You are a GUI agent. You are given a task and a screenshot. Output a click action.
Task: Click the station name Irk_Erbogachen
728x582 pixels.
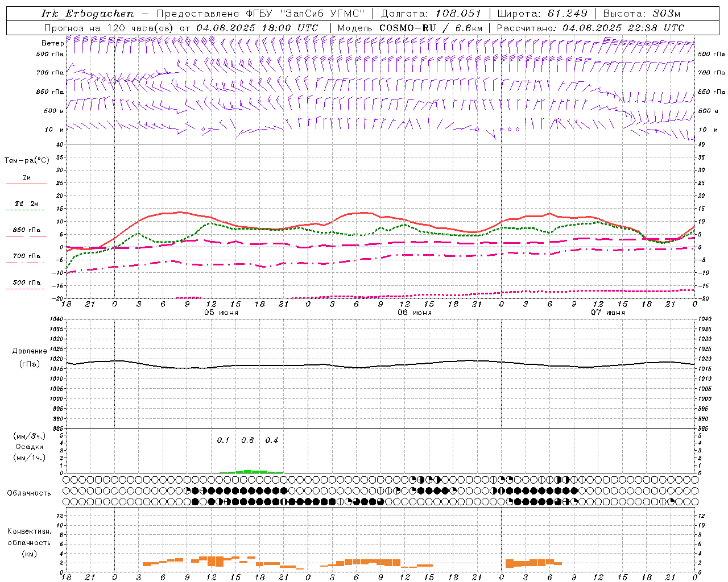coord(88,14)
